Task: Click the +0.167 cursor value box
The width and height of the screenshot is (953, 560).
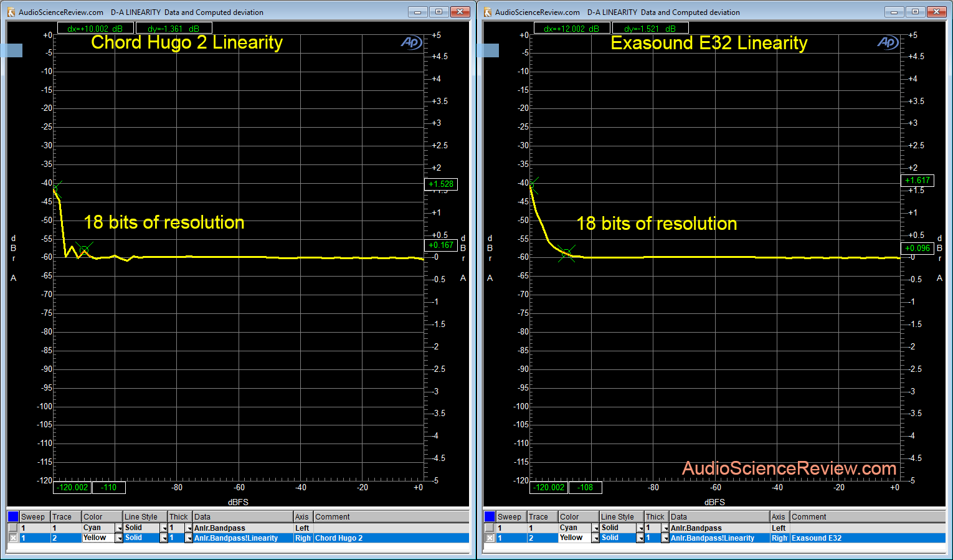Action: [x=441, y=245]
